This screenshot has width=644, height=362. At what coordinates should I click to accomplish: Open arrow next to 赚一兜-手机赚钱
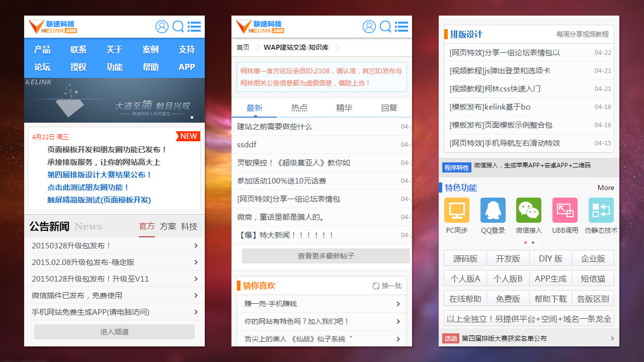[398, 304]
